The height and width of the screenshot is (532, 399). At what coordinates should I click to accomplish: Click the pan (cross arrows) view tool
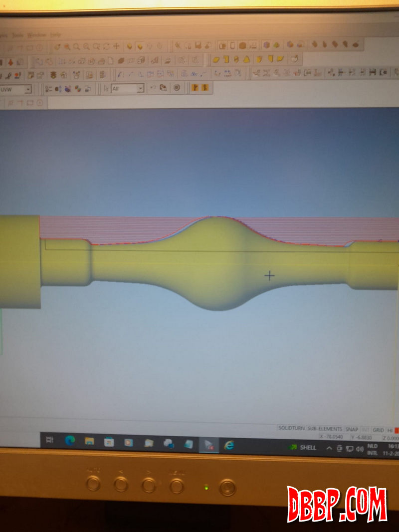click(116, 46)
